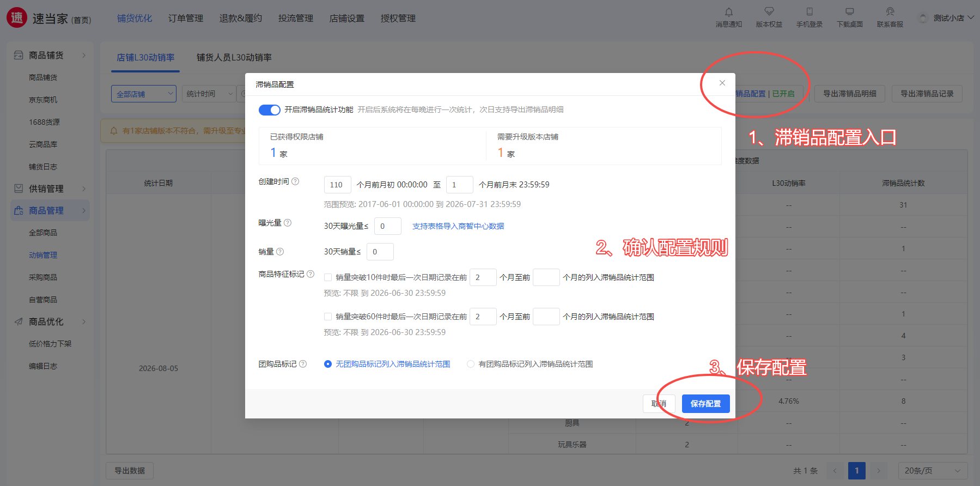This screenshot has height=486, width=980.
Task: Switch to the 店铺L30动销率 tab
Action: coord(145,58)
